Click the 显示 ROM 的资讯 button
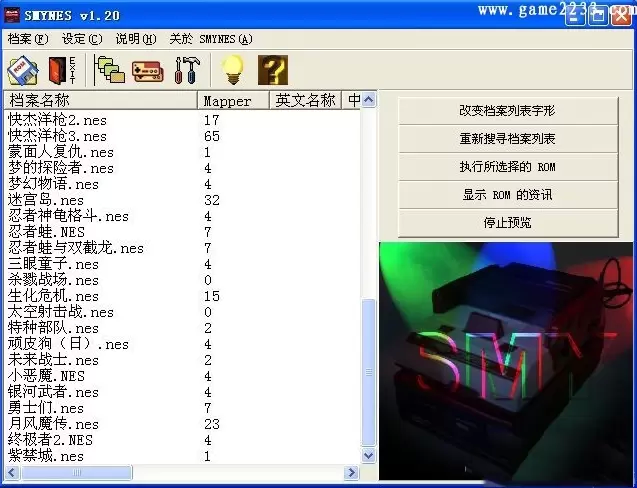 click(x=507, y=195)
